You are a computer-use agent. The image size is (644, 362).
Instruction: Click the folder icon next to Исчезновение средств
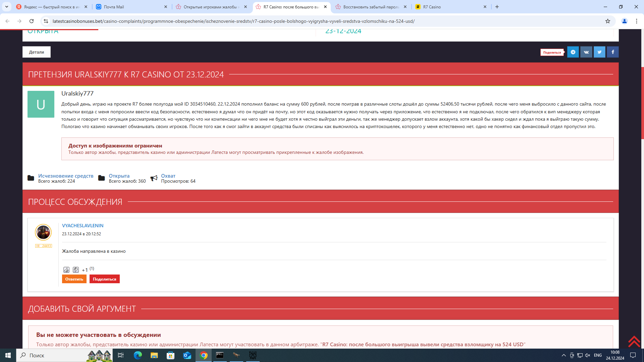[31, 178]
